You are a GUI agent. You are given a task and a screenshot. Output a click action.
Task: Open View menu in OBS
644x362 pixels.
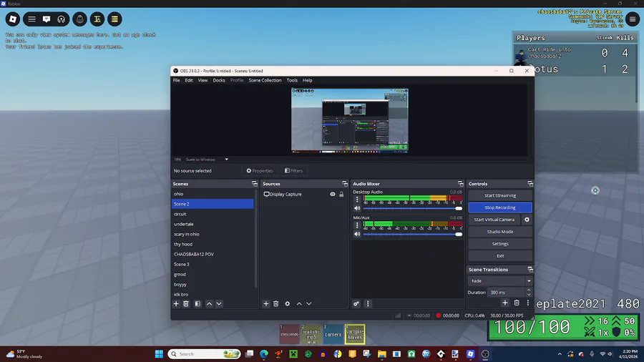coord(203,80)
